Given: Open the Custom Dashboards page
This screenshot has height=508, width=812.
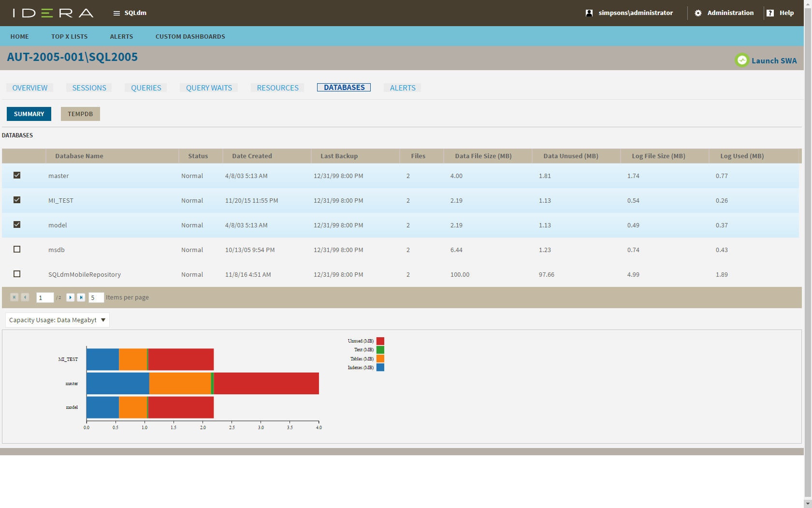Looking at the screenshot, I should (190, 36).
